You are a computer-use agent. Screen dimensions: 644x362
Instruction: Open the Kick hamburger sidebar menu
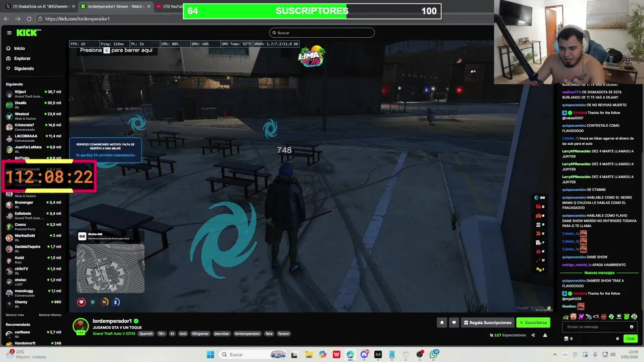click(x=9, y=33)
